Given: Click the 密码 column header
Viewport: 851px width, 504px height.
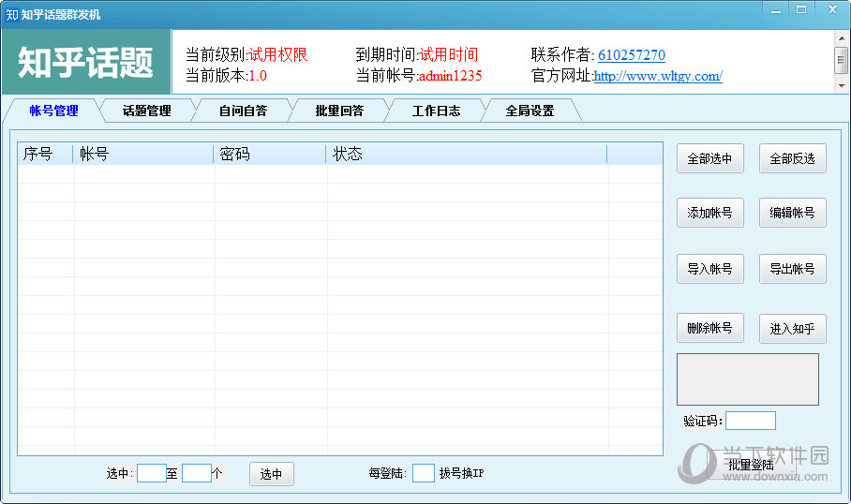Looking at the screenshot, I should click(x=269, y=154).
